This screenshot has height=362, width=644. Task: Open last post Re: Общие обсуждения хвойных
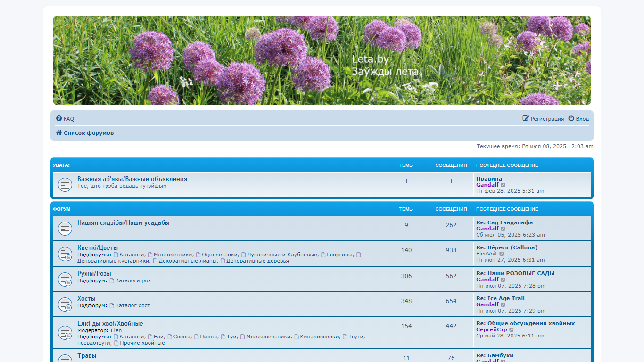tap(525, 324)
